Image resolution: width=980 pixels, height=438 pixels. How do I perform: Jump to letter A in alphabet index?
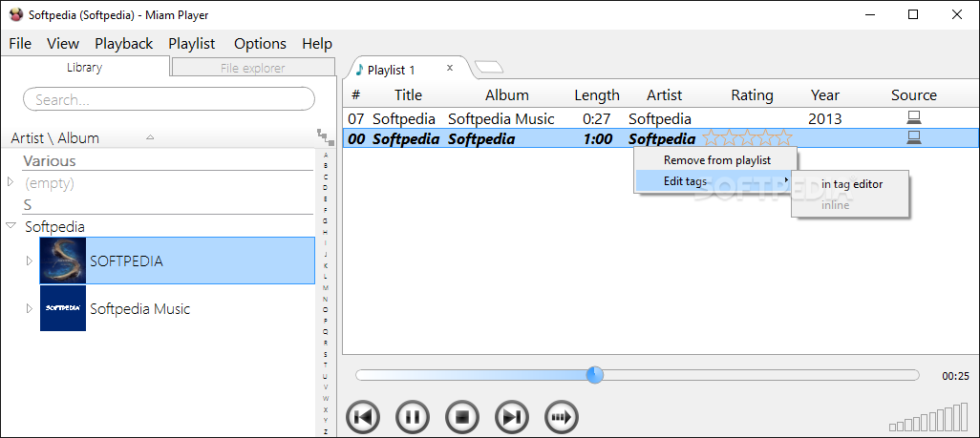(325, 155)
